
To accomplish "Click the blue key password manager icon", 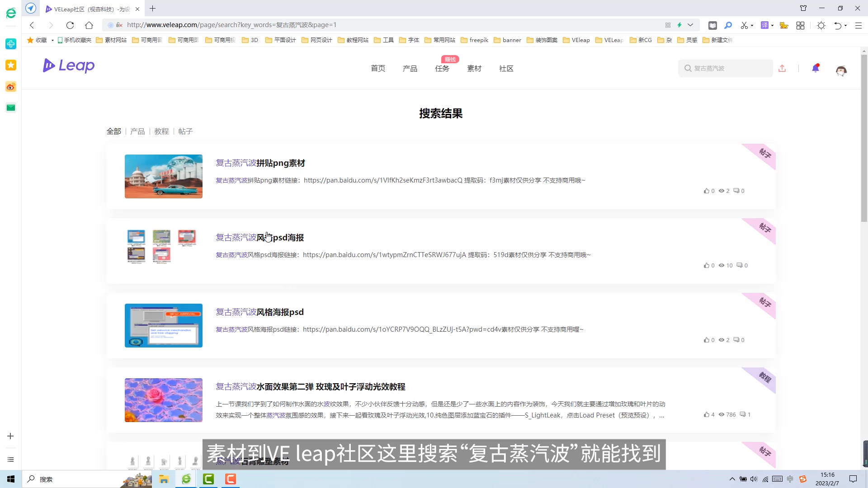I will [x=728, y=25].
